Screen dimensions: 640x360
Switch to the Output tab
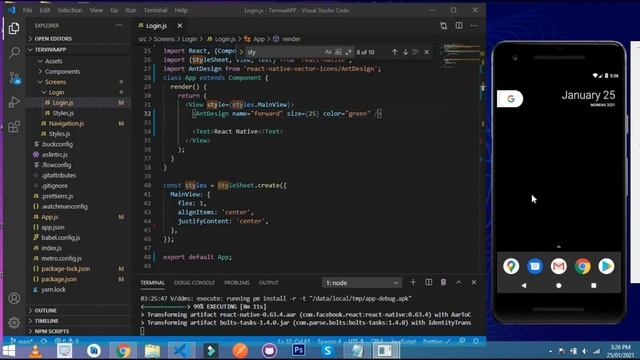click(x=269, y=283)
